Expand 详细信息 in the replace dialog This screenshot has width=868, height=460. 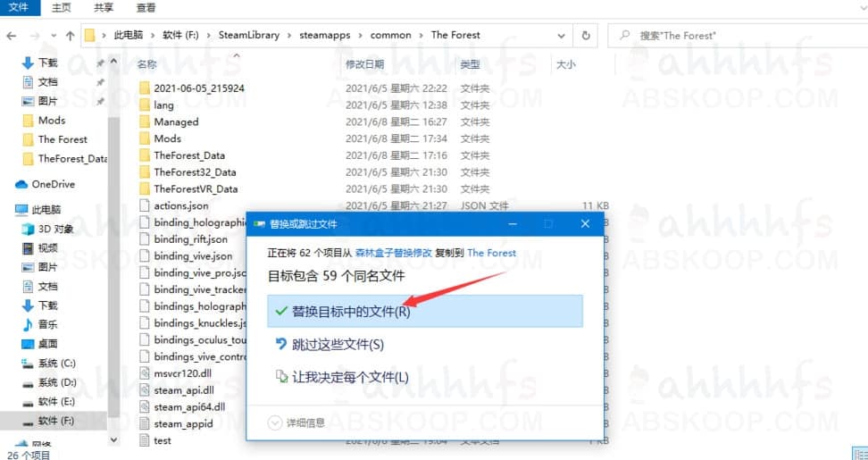pyautogui.click(x=297, y=422)
